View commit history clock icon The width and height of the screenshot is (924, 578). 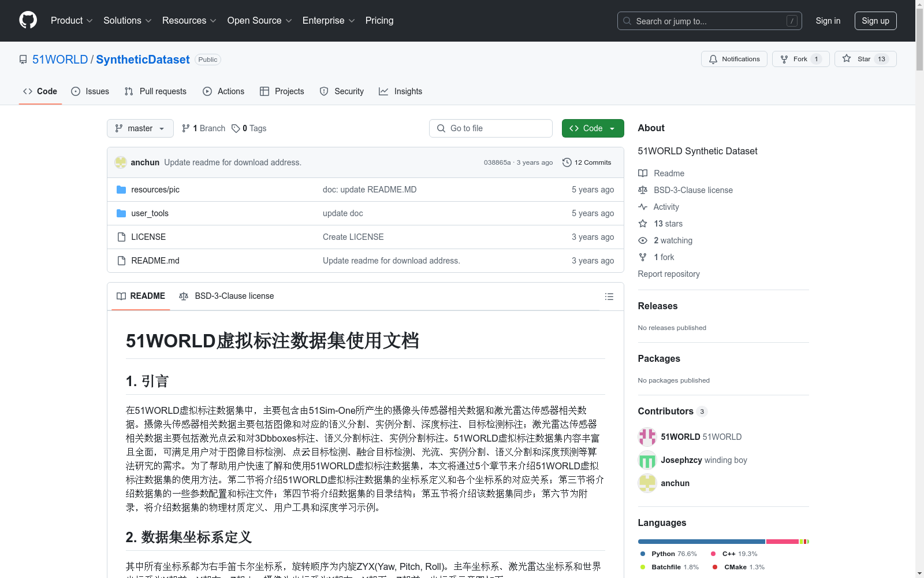(x=567, y=162)
